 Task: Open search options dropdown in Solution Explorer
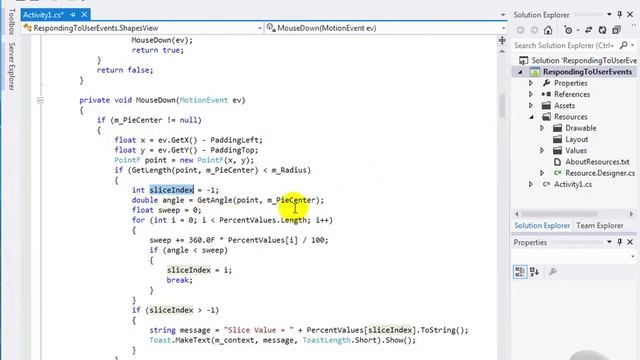tap(633, 45)
